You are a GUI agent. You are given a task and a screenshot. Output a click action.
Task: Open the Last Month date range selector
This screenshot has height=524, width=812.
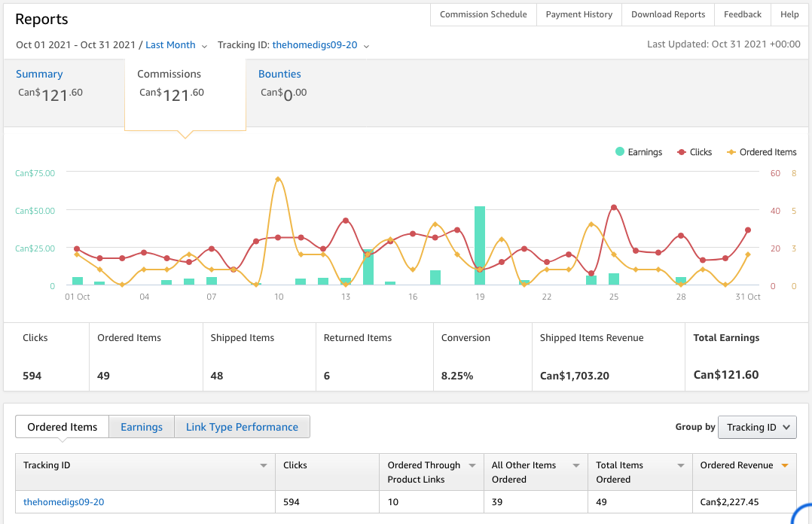point(170,45)
